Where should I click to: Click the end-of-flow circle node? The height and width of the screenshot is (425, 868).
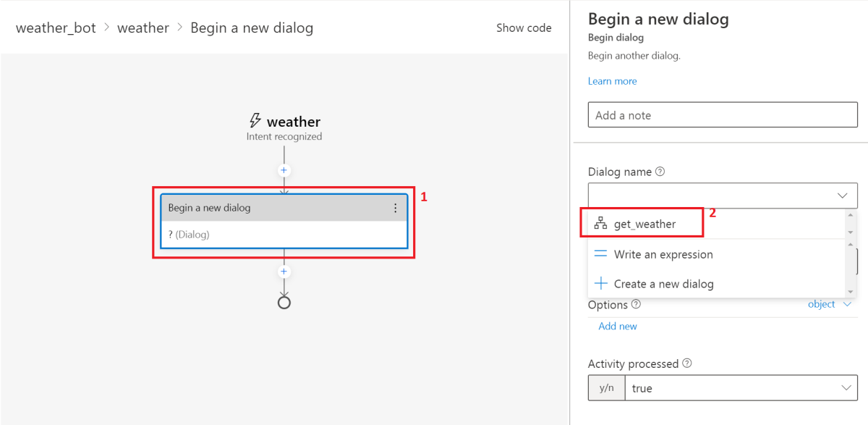[x=284, y=302]
